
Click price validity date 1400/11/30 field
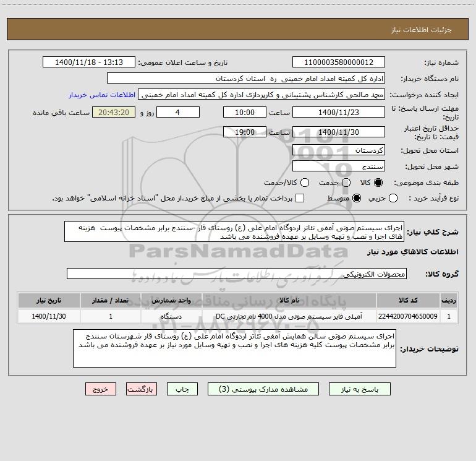click(339, 132)
